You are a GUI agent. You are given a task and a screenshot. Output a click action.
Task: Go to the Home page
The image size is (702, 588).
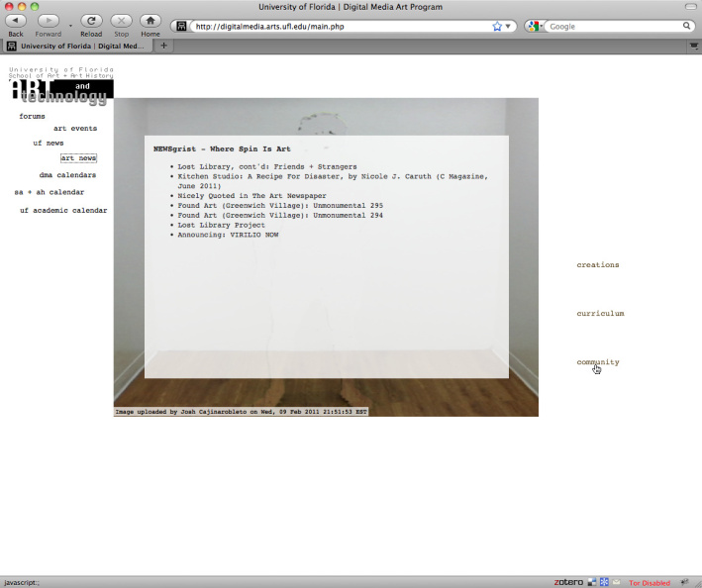click(150, 21)
